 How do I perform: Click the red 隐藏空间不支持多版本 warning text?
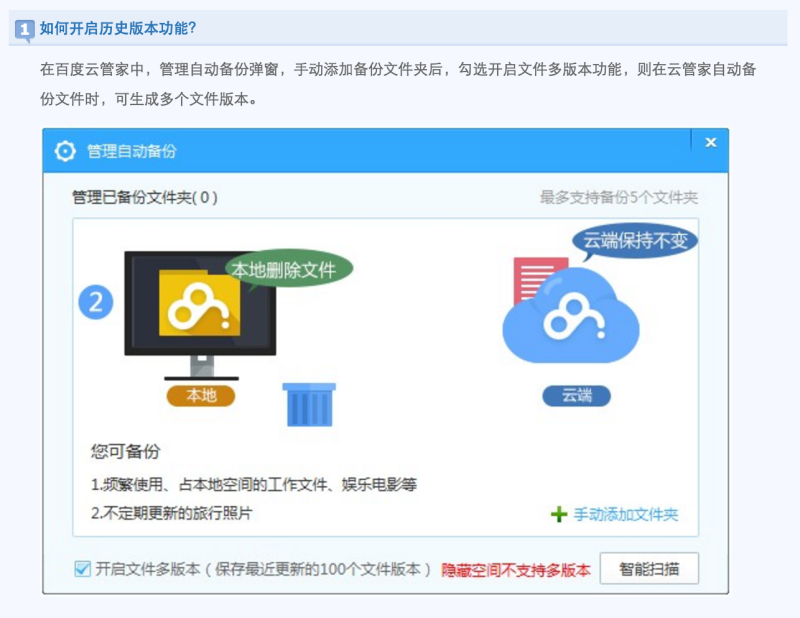(x=516, y=570)
